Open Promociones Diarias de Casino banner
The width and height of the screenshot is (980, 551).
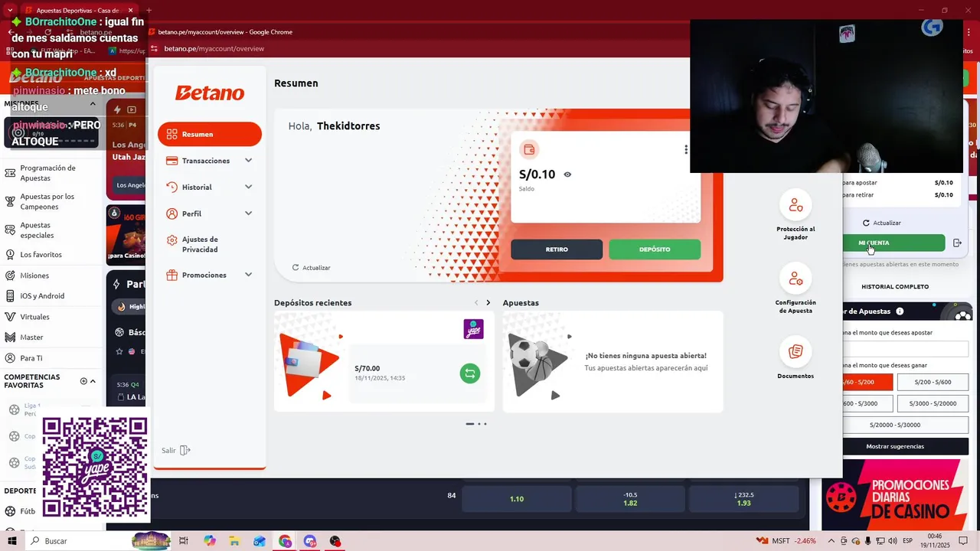(x=894, y=494)
